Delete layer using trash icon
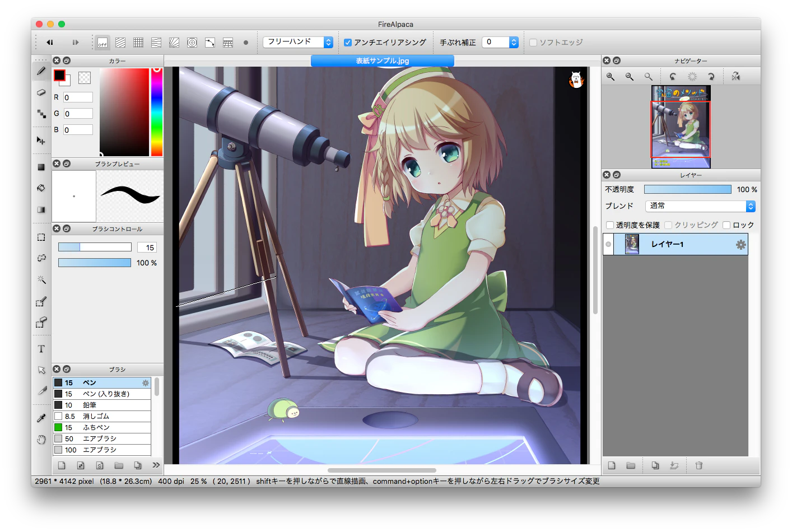Image resolution: width=792 pixels, height=532 pixels. click(699, 465)
